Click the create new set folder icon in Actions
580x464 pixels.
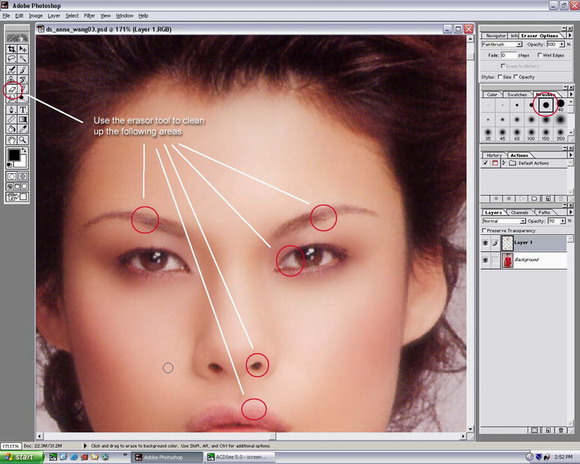click(x=535, y=199)
